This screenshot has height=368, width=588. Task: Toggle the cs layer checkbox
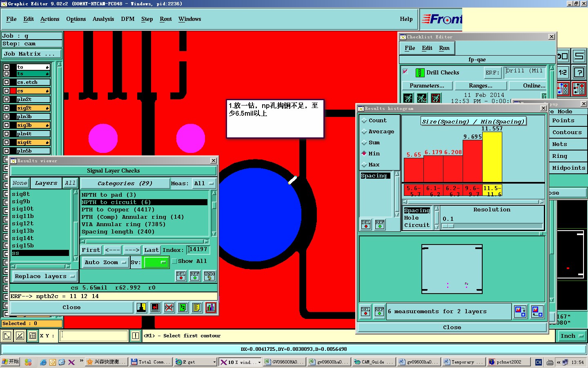coord(7,91)
